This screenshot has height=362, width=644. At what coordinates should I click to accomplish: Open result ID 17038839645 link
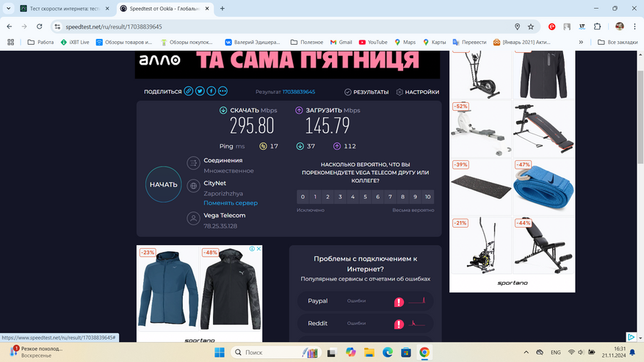pos(299,92)
